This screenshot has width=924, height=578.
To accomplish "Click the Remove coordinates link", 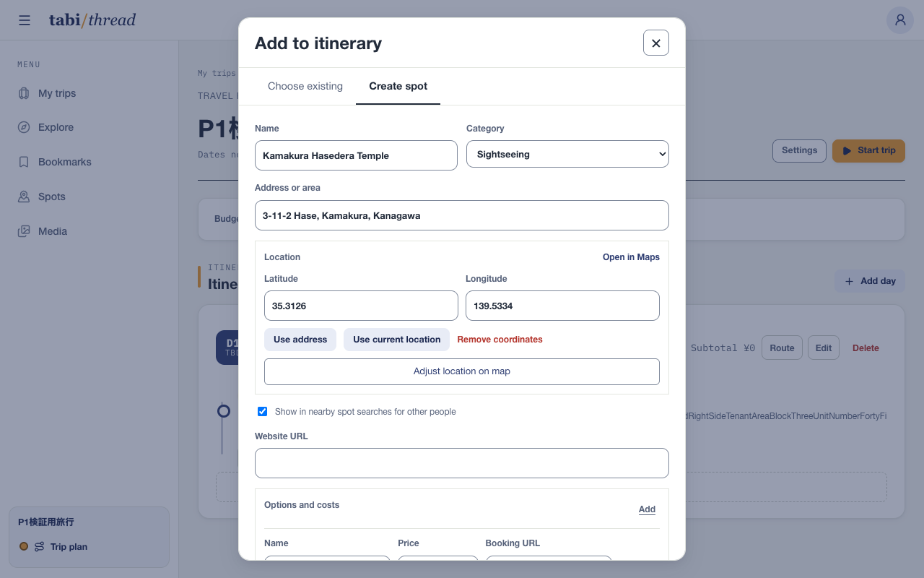I will coord(500,340).
